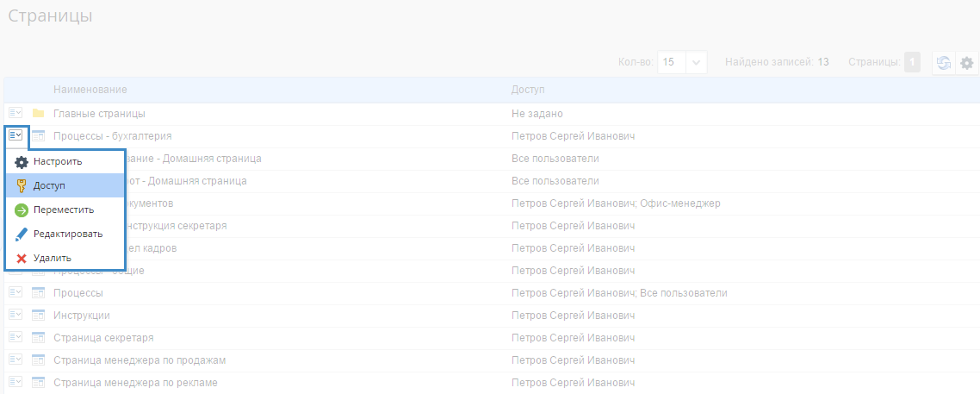The width and height of the screenshot is (980, 394).
Task: Click the refresh icon in the toolbar
Action: point(944,63)
